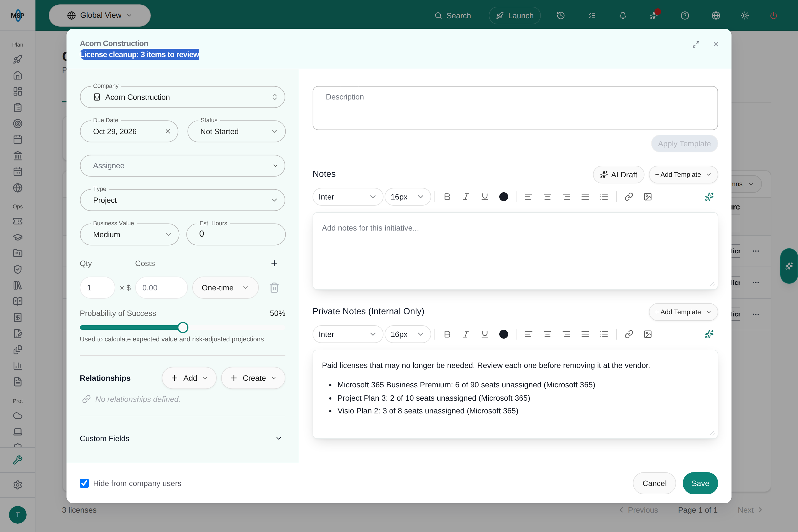798x532 pixels.
Task: Click AI sparkle icon in Private Notes toolbar
Action: click(709, 334)
